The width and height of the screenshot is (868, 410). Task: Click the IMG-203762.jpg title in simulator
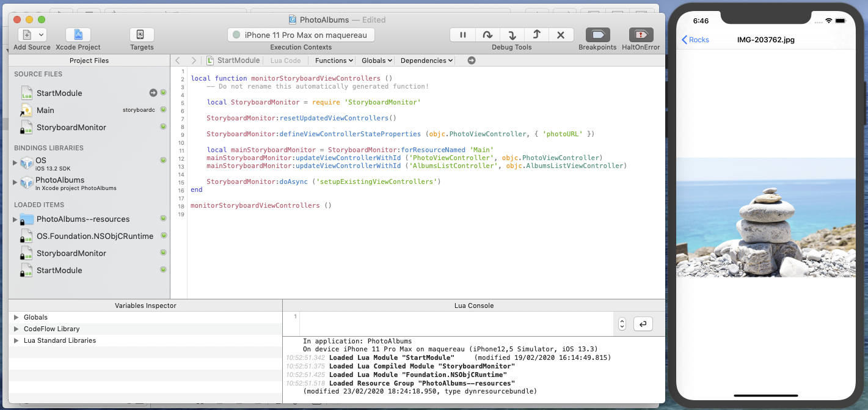tap(766, 40)
